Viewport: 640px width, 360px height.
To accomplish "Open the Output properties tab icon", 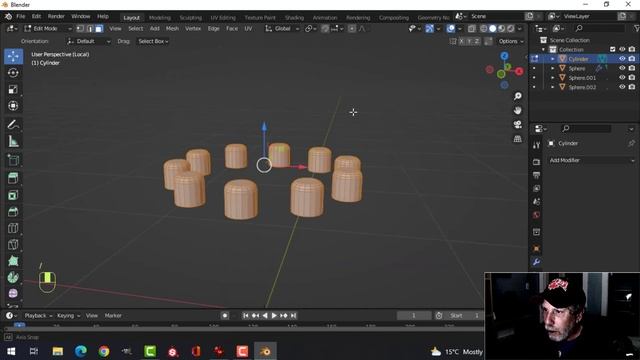I will pos(536,175).
